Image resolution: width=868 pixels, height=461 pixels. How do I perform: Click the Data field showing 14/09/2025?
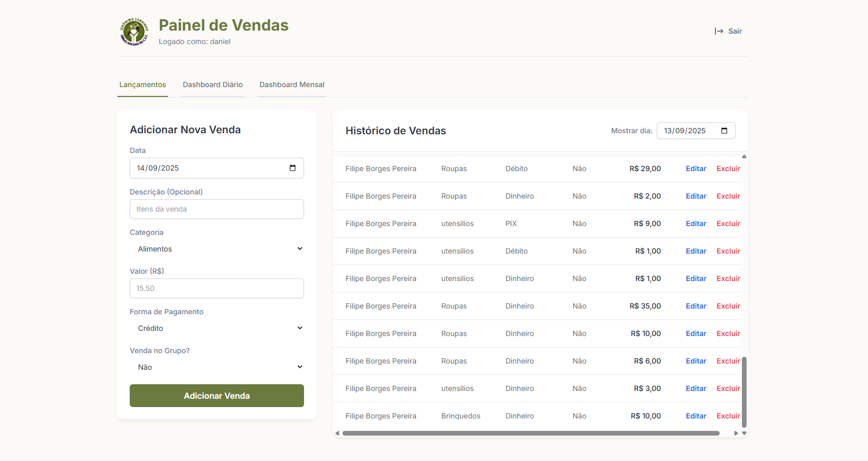[217, 168]
